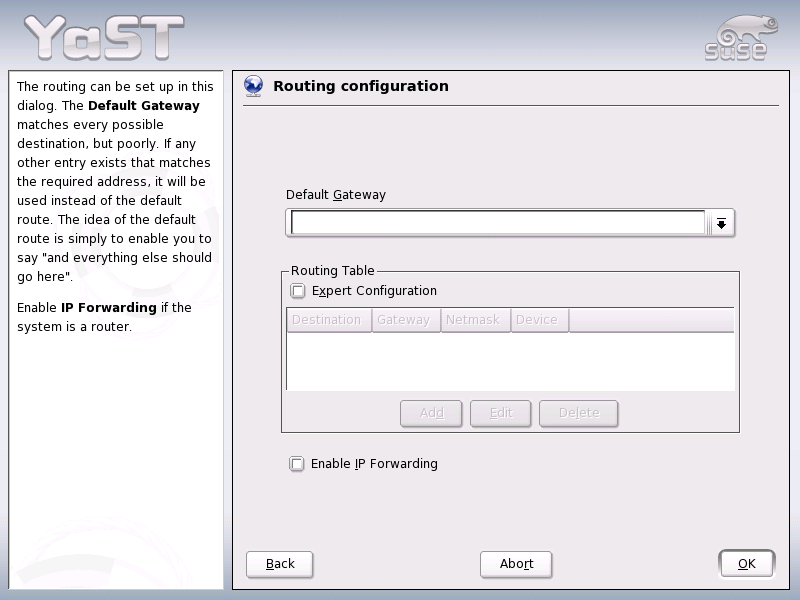Toggle Expert Configuration off after enabling

(x=297, y=291)
